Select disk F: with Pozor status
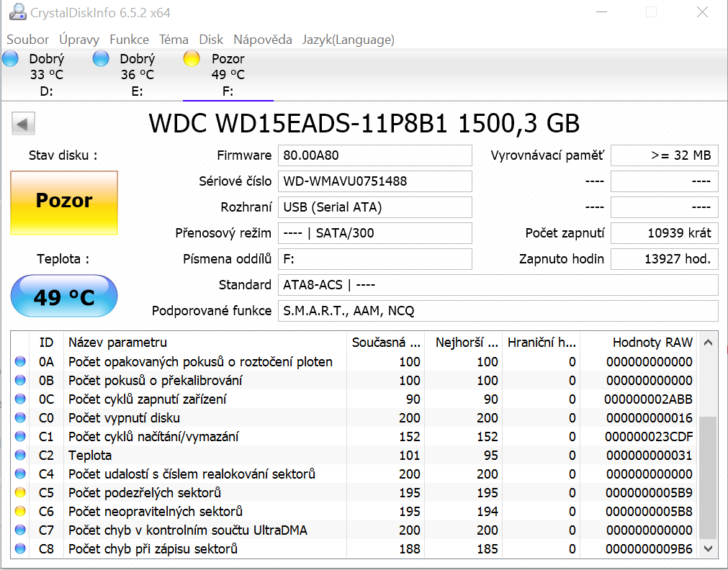This screenshot has height=570, width=728. [228, 75]
